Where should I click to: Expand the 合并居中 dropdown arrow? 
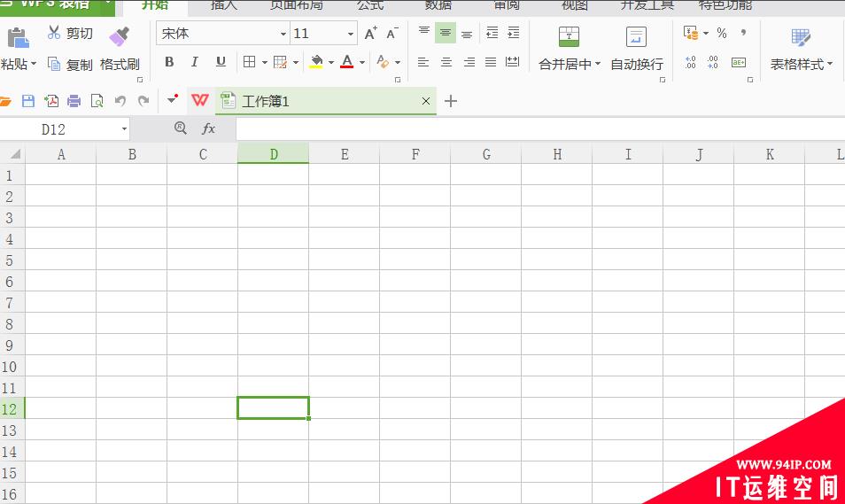[x=598, y=64]
